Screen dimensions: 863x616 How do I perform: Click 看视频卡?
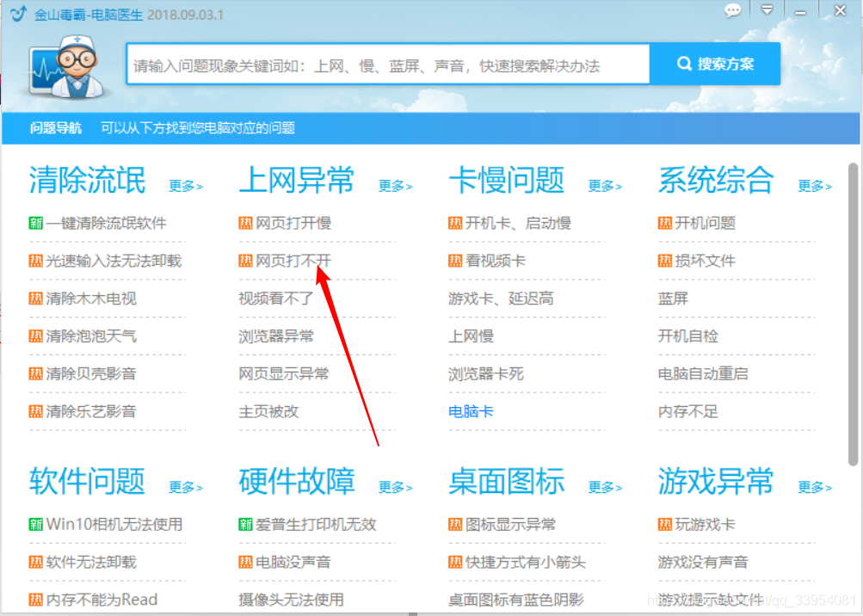[x=496, y=261]
